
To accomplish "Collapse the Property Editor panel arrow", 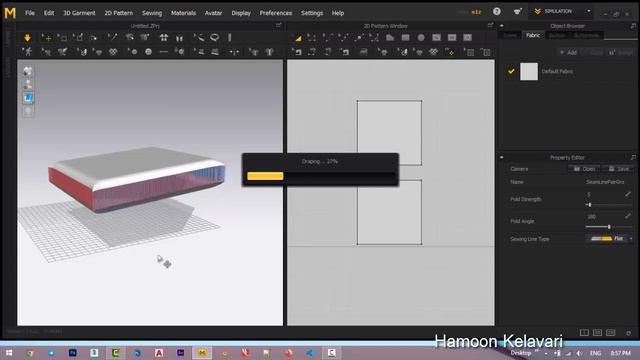I will pyautogui.click(x=502, y=158).
